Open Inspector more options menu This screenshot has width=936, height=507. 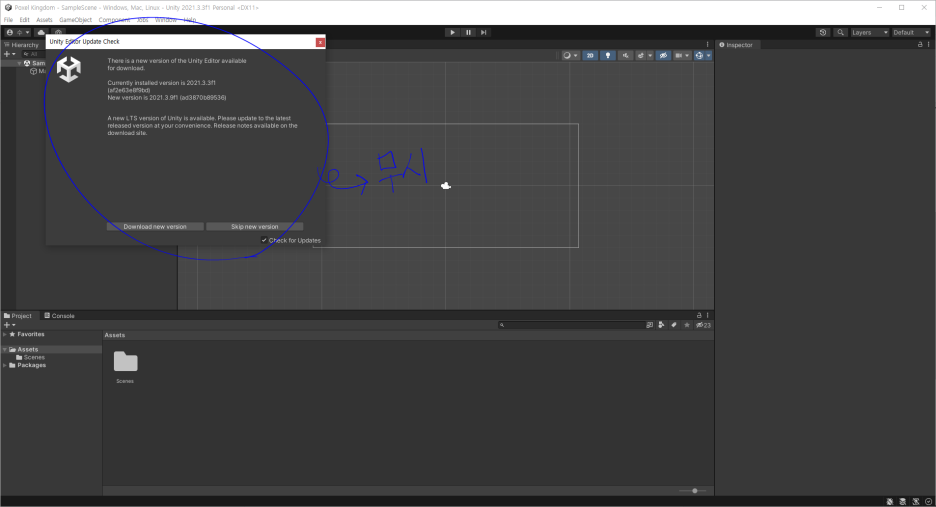pyautogui.click(x=929, y=45)
